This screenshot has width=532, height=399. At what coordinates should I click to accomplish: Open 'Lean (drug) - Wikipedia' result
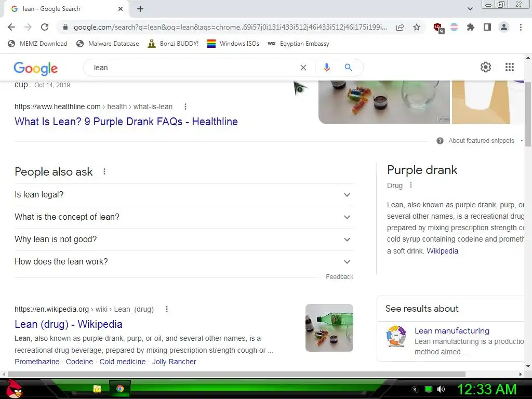coord(69,324)
